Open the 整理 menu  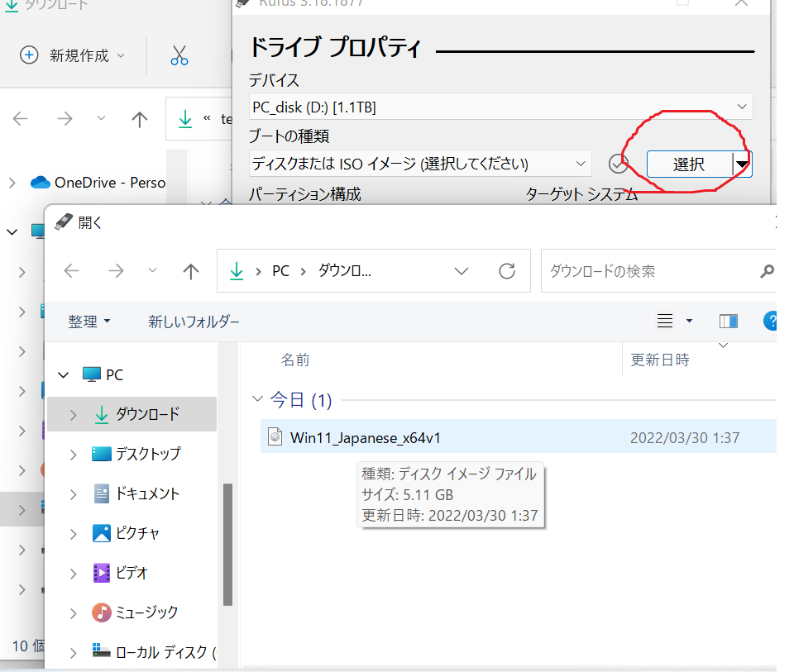pyautogui.click(x=89, y=322)
